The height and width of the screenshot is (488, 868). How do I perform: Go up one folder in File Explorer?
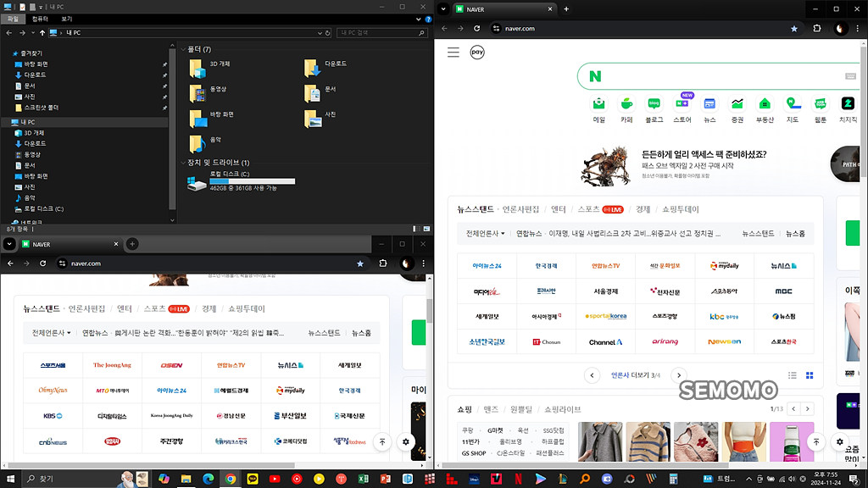(42, 33)
